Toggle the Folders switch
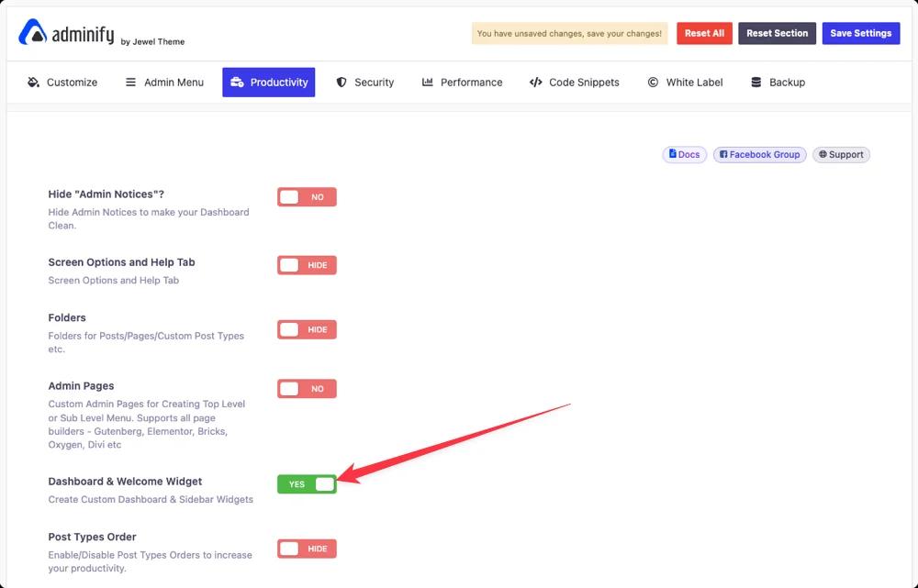The width and height of the screenshot is (918, 588). pyautogui.click(x=307, y=329)
